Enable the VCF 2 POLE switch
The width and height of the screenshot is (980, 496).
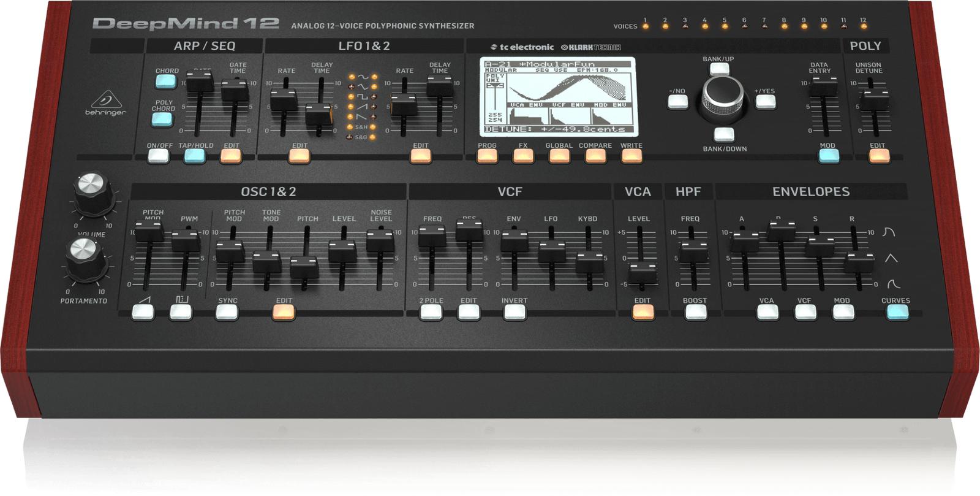(x=431, y=311)
